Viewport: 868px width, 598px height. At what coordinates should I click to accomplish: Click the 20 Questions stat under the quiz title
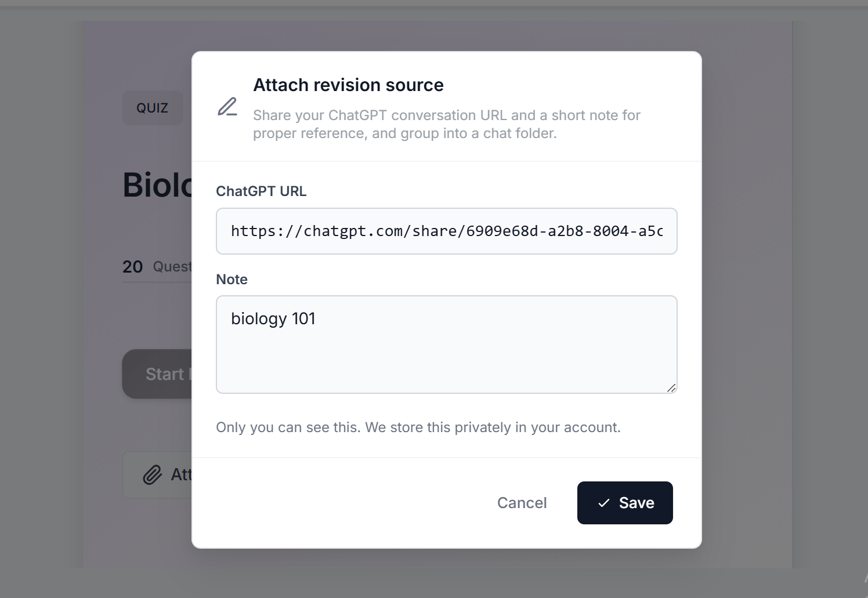(157, 266)
